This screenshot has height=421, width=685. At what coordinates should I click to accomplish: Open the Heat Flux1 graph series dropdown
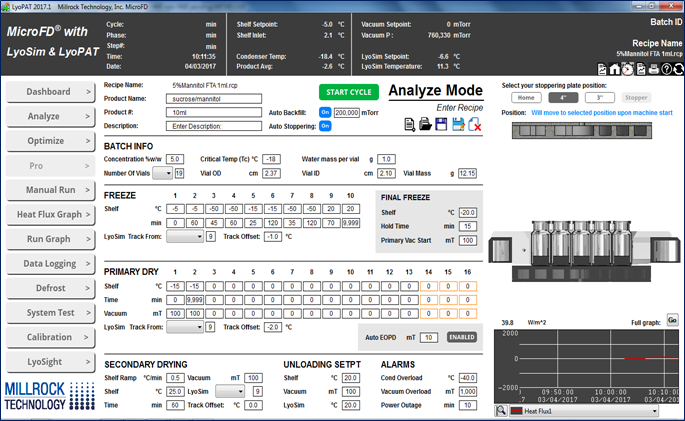point(584,411)
